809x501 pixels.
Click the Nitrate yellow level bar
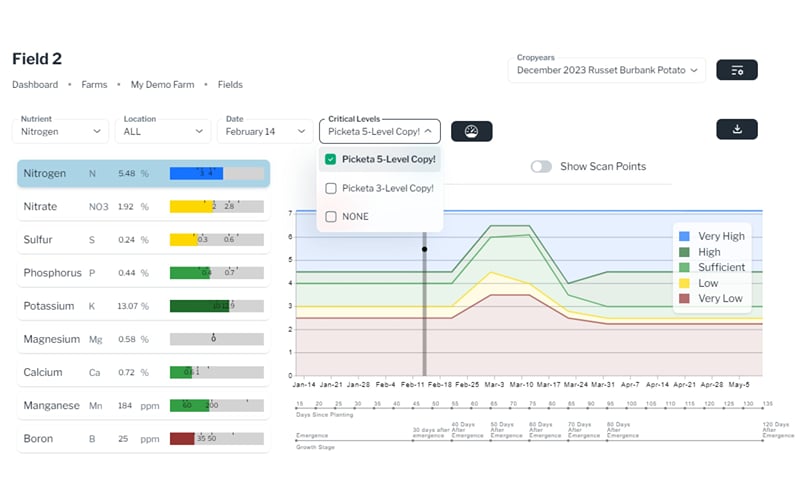point(191,206)
